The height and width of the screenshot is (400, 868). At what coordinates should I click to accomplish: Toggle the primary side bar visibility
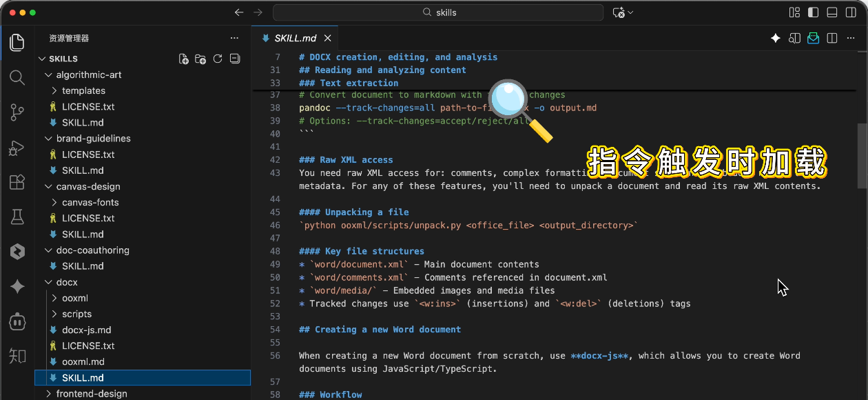tap(814, 12)
